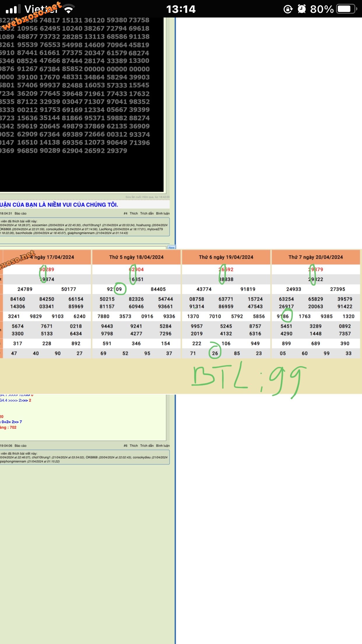Image resolution: width=362 pixels, height=644 pixels.
Task: Select result 91819 in Thứ 6 column
Action: (x=248, y=289)
